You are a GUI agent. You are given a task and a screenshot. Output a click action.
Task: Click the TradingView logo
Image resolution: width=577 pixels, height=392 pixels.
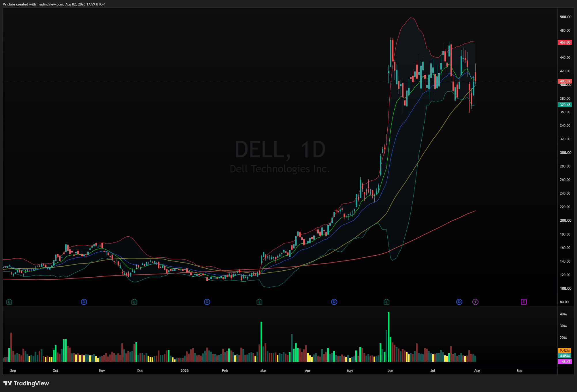click(x=26, y=383)
